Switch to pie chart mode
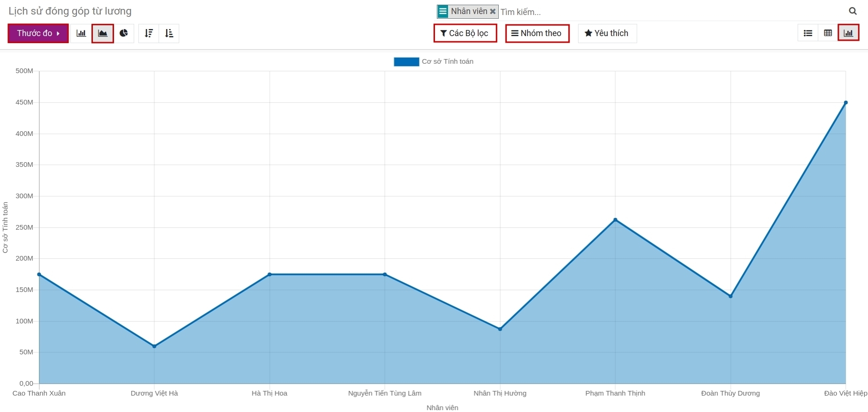868x412 pixels. [x=124, y=33]
